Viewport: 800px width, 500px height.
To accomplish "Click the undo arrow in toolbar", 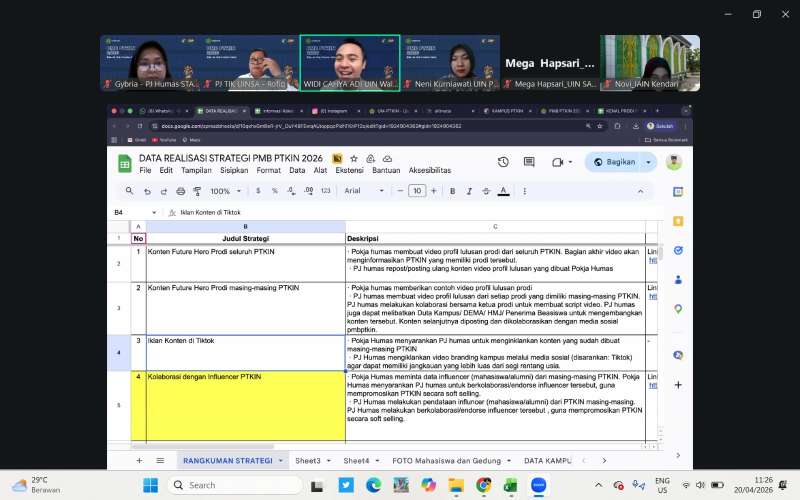I will point(147,191).
